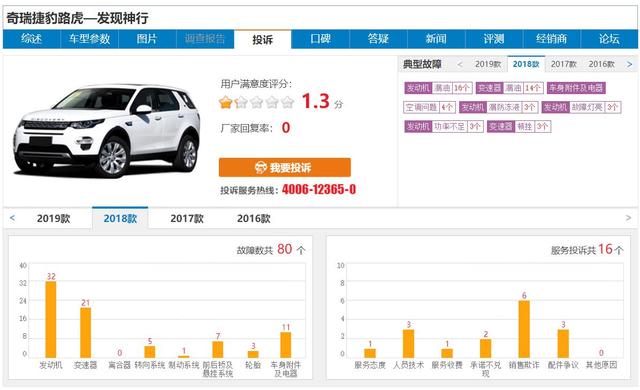This screenshot has width=640, height=390.
Task: Click the 轮胎 bar showing 3
Action: click(253, 354)
